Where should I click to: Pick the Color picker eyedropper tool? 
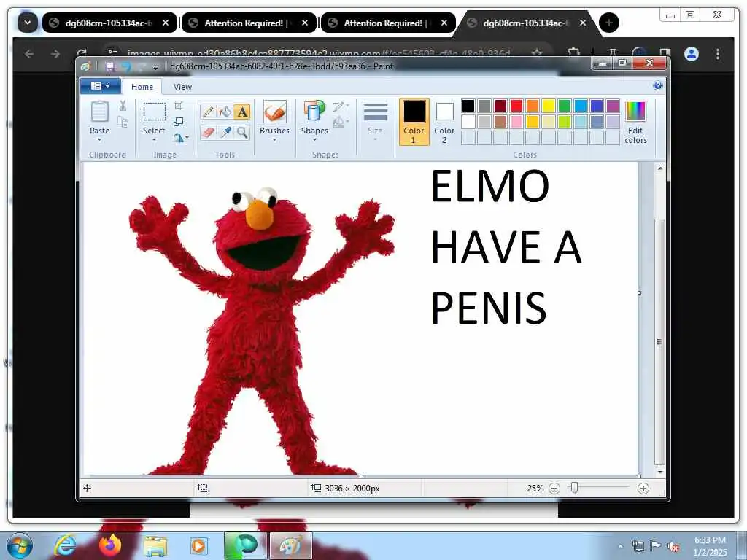[x=225, y=132]
